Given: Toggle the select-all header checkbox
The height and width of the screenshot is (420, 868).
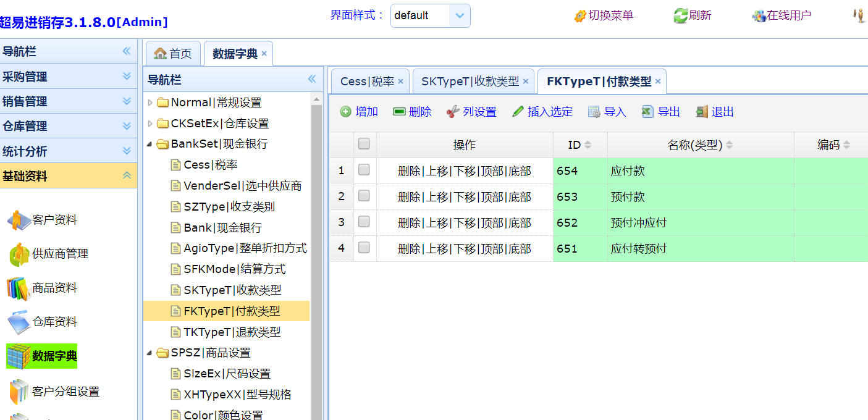Looking at the screenshot, I should coord(364,144).
